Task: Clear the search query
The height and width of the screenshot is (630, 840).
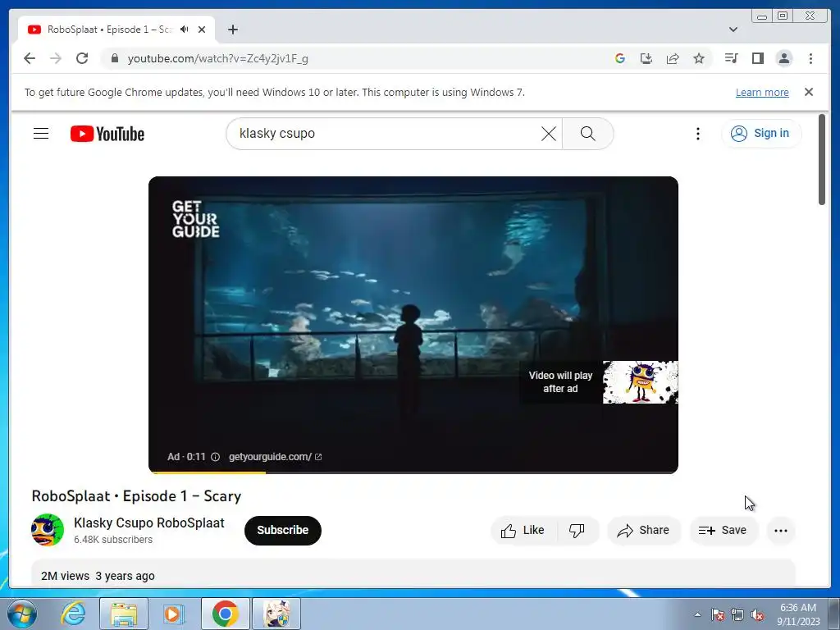Action: (549, 134)
